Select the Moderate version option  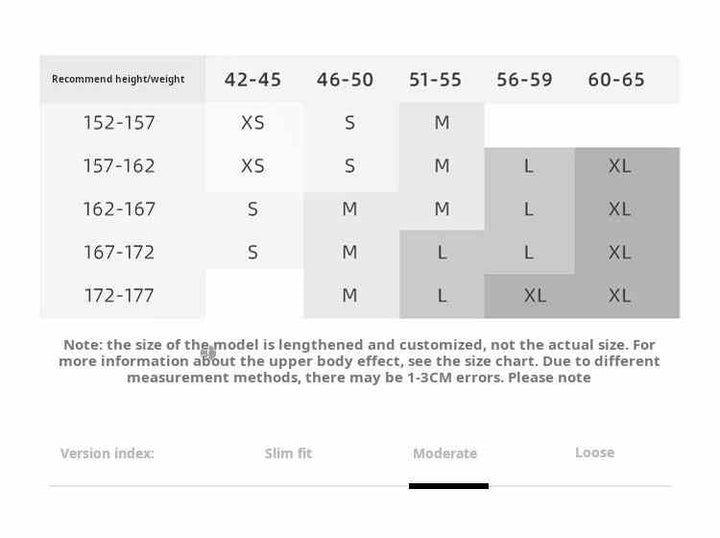tap(445, 453)
